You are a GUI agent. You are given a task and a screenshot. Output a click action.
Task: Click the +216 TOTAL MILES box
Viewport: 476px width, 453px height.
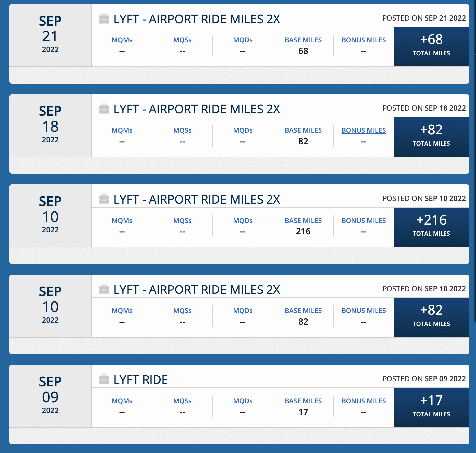tap(431, 227)
